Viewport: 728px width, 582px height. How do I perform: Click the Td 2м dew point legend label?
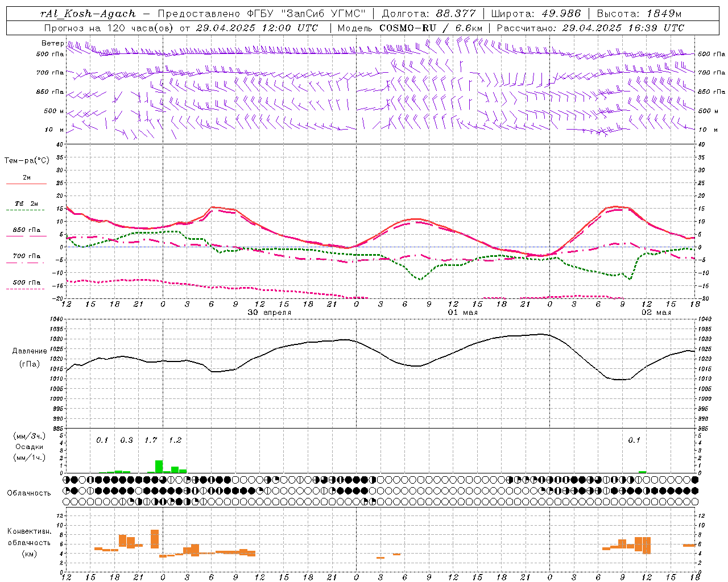(27, 203)
